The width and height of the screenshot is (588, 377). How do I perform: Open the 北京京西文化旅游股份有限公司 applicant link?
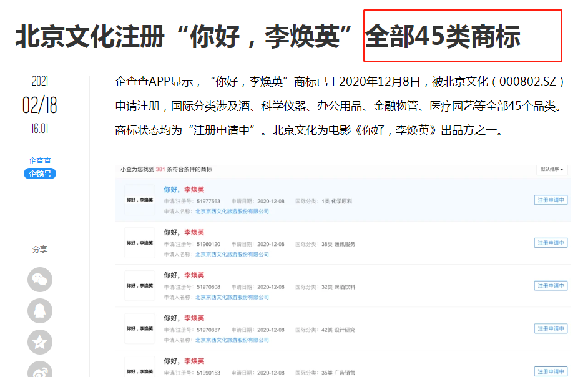[x=232, y=210]
